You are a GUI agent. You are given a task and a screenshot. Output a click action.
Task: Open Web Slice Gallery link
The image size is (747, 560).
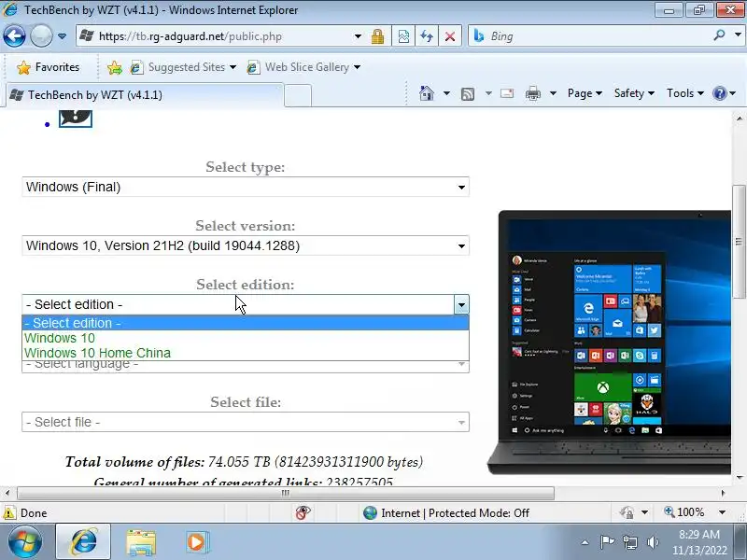[x=303, y=67]
